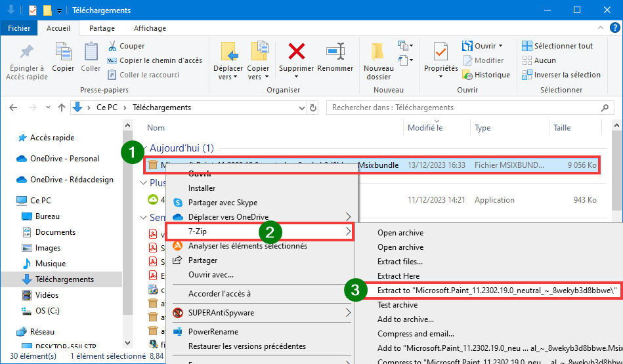The image size is (623, 364).
Task: Click Inverser la sélection
Action: [x=561, y=75]
